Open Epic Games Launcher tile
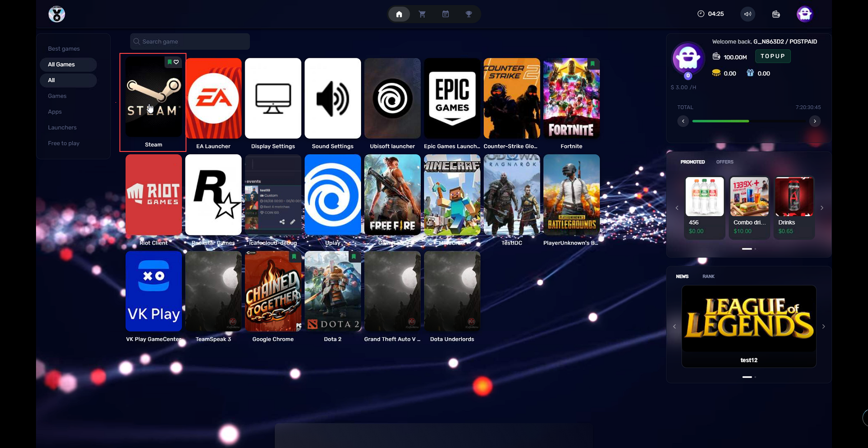The height and width of the screenshot is (448, 868). coord(452,99)
